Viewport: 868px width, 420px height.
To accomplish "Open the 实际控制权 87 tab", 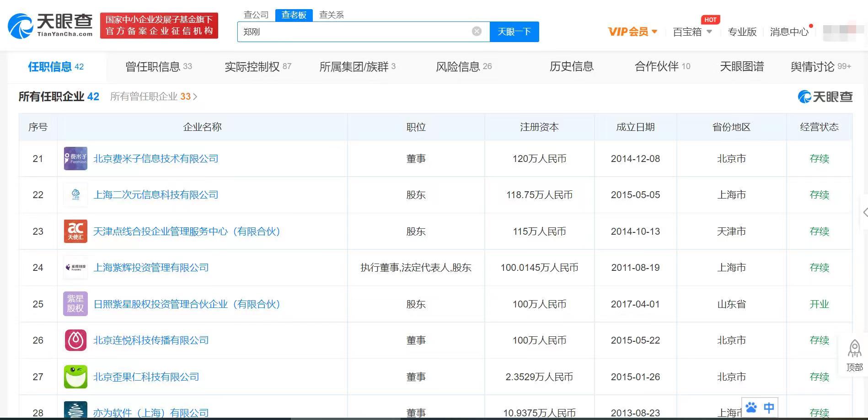I will pyautogui.click(x=258, y=67).
